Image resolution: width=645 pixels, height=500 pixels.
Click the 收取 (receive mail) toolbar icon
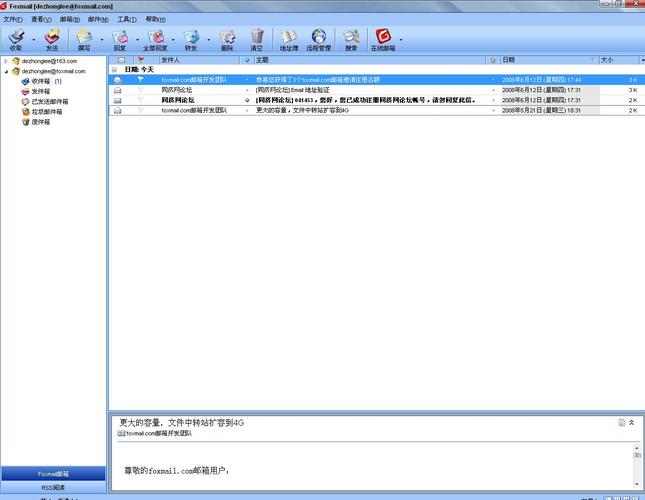[16, 39]
